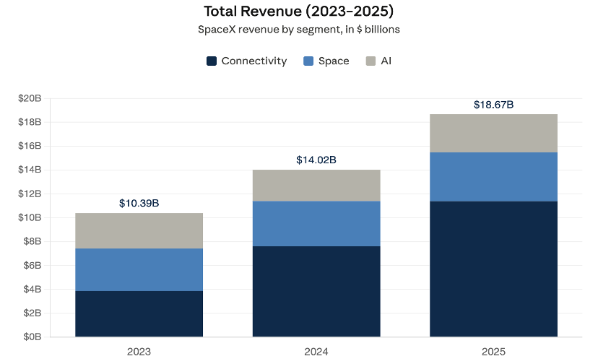Select the 2023 Connectivity bar segment
598x364 pixels.
pos(139,313)
